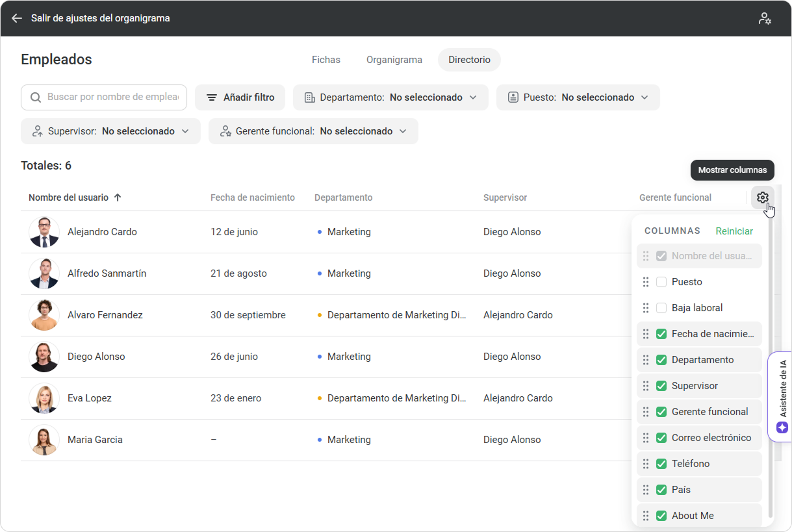The height and width of the screenshot is (532, 792).
Task: Switch to the Organigrama tab
Action: point(394,60)
